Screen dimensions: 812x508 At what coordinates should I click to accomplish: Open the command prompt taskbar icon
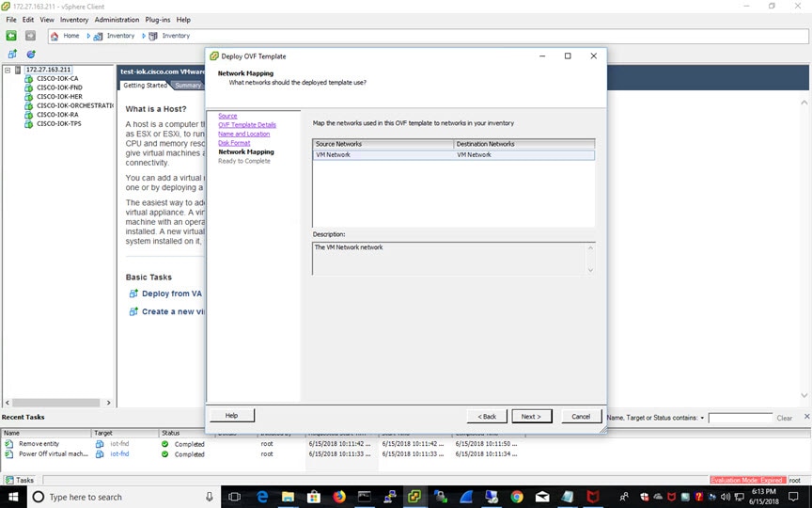coord(364,497)
